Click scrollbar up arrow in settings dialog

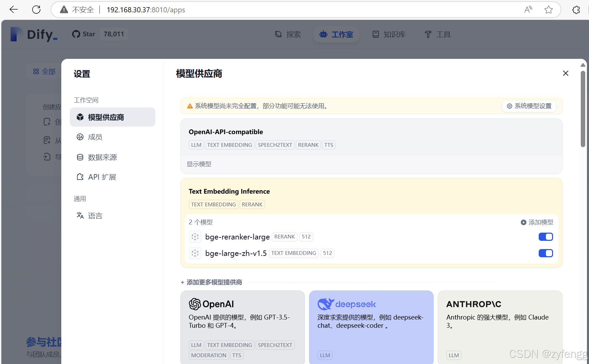[583, 65]
